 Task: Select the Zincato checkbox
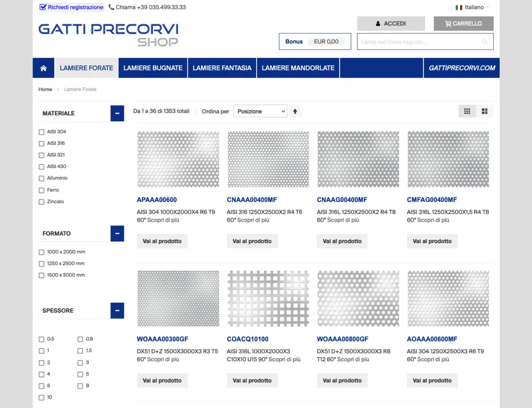(41, 202)
